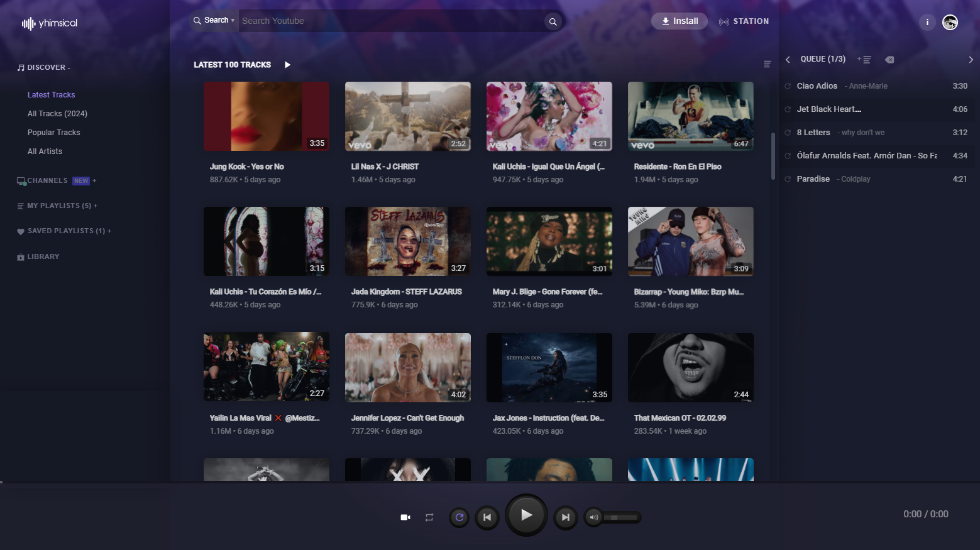Select Latest Tracks in sidebar
This screenshot has height=550, width=980.
52,95
